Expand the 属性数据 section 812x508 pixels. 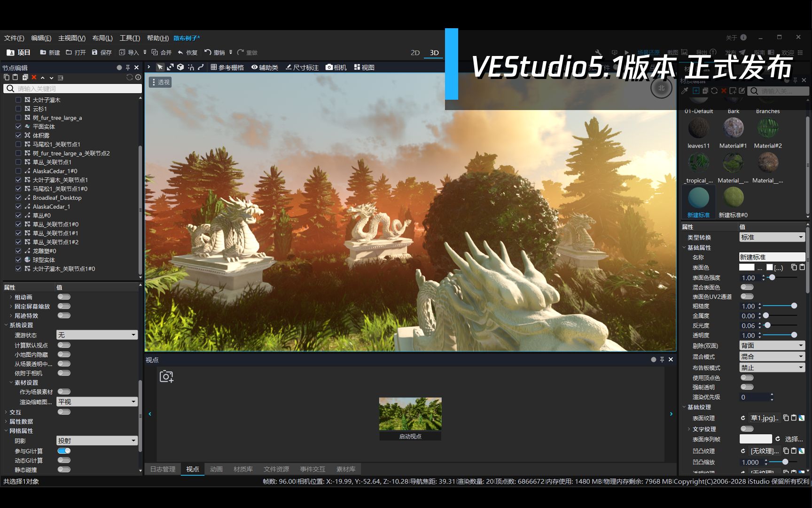[6, 421]
